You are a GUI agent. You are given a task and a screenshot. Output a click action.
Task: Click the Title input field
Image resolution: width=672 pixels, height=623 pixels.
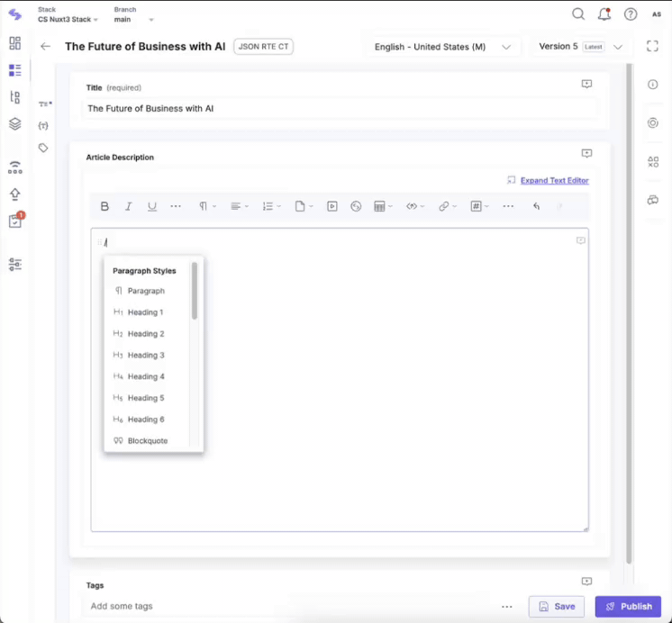[x=340, y=109]
